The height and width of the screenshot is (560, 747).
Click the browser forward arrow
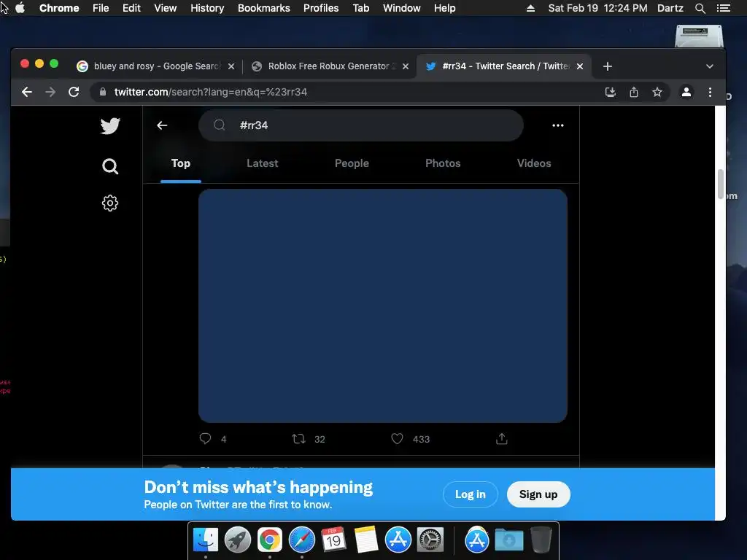point(50,92)
